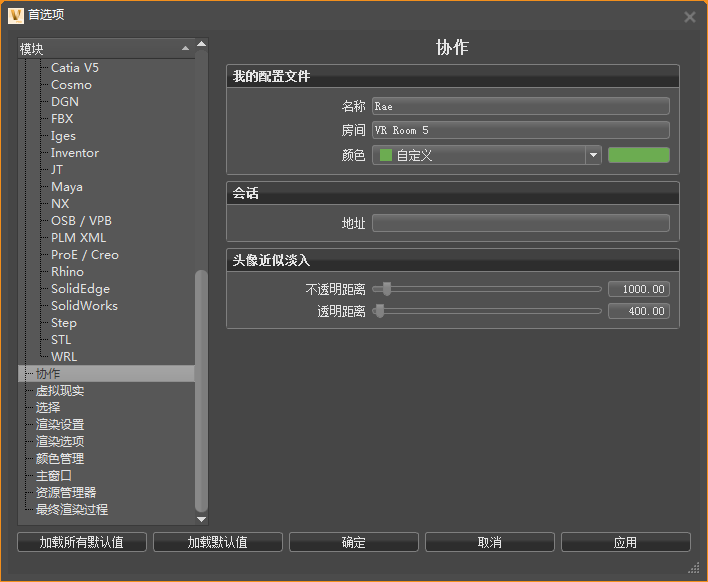Click the 模块 column header
708x582 pixels.
106,49
